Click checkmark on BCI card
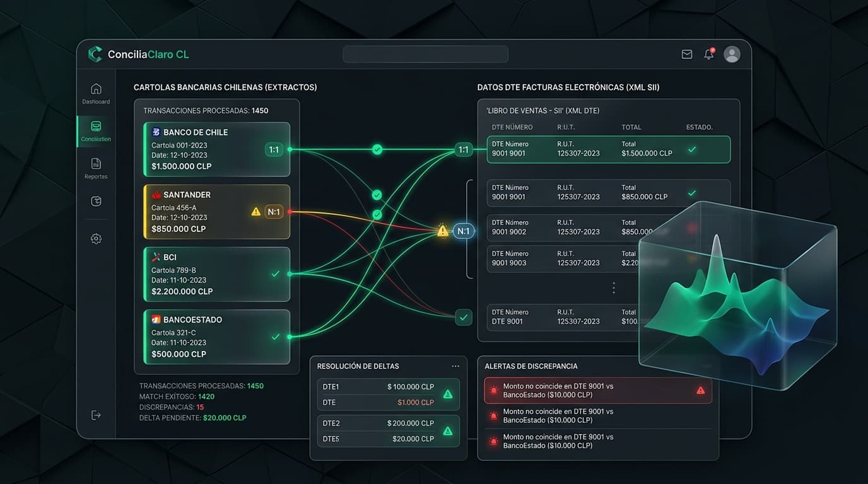The height and width of the screenshot is (484, 868). [x=275, y=274]
